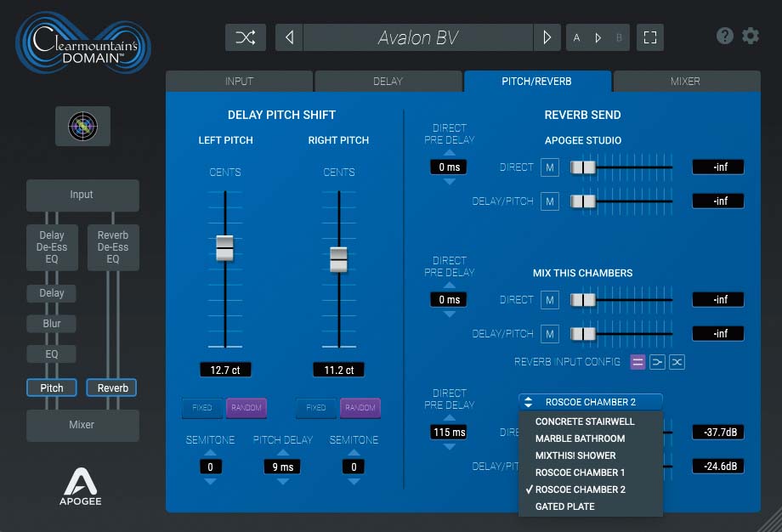The height and width of the screenshot is (532, 782).
Task: Go to next preset arrow
Action: click(547, 37)
